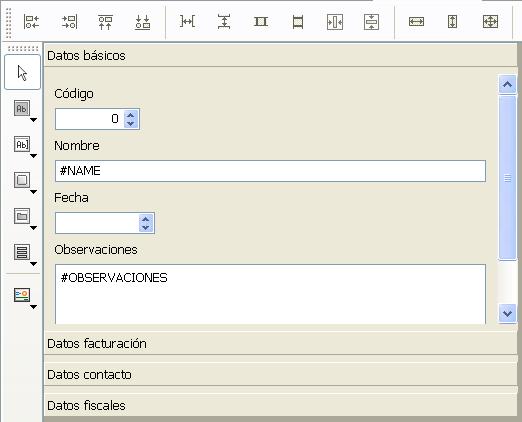Image resolution: width=522 pixels, height=422 pixels.
Task: Open dropdown arrow under image tool
Action: 33,307
